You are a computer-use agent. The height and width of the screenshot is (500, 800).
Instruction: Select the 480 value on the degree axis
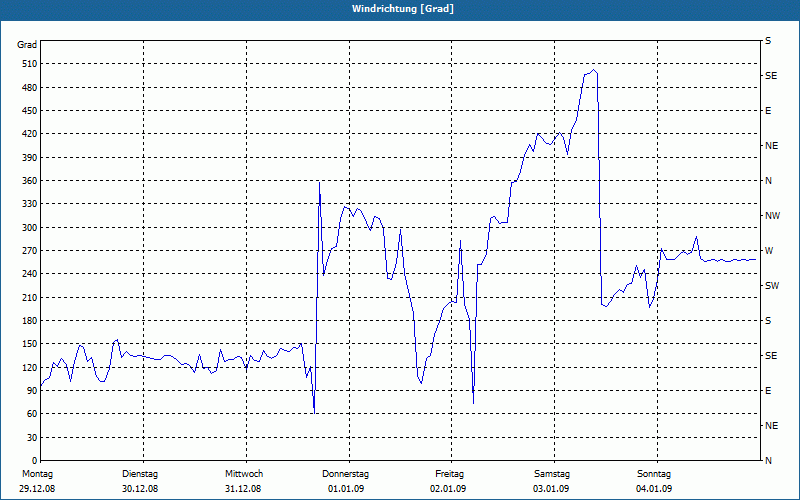(x=31, y=88)
